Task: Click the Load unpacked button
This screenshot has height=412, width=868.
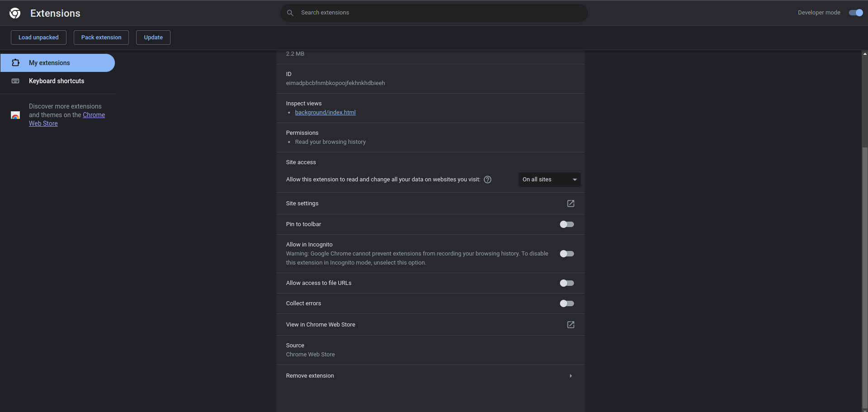Action: click(x=38, y=38)
